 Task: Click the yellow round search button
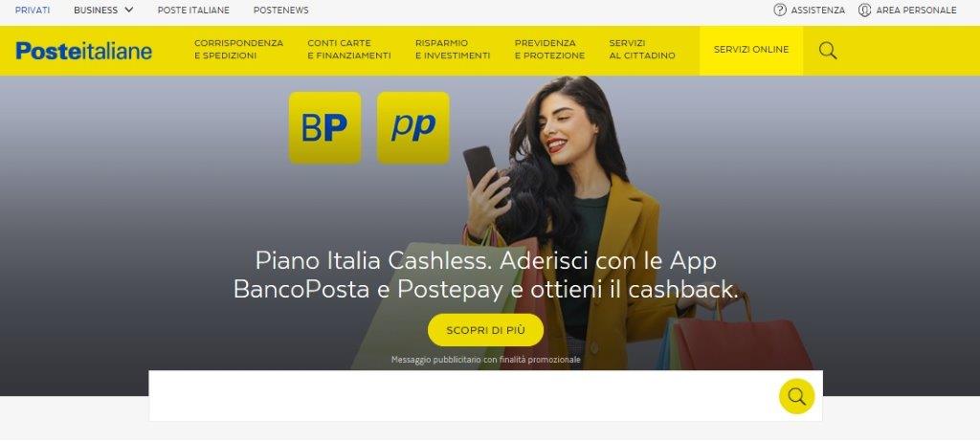click(797, 396)
